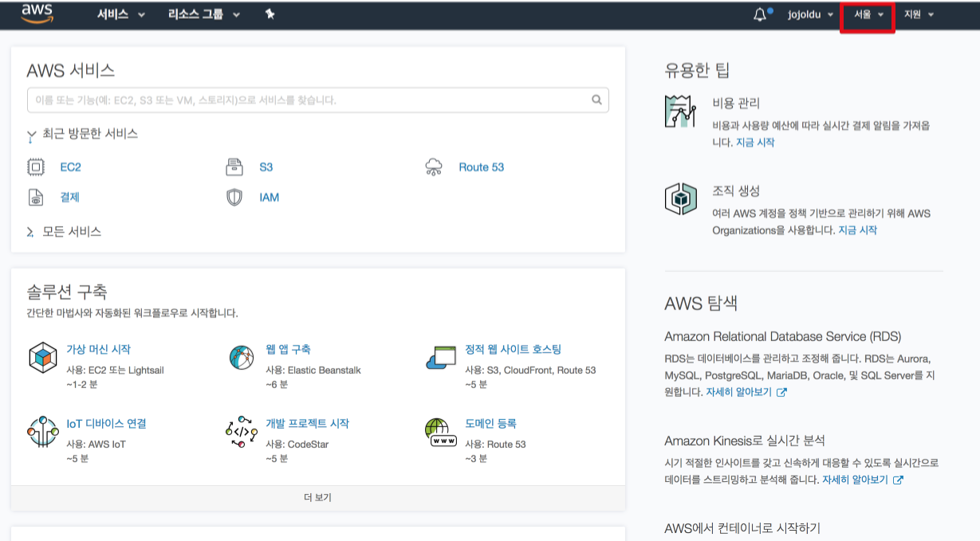Click '사용: AWS IoT' text

pyautogui.click(x=96, y=445)
